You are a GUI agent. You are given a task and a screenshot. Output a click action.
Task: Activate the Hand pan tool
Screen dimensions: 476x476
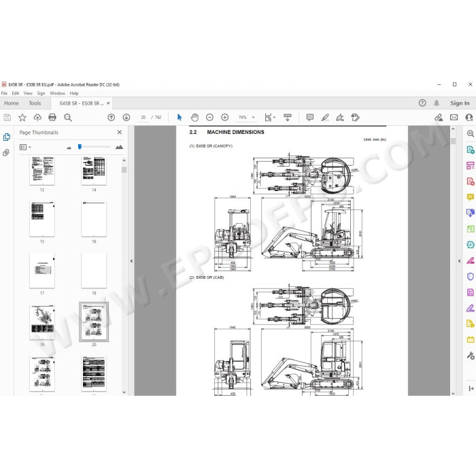pyautogui.click(x=194, y=117)
